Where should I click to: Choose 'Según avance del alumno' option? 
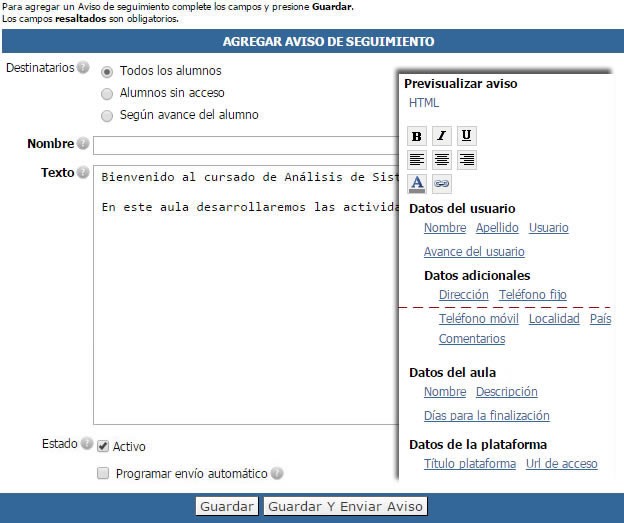click(x=107, y=116)
